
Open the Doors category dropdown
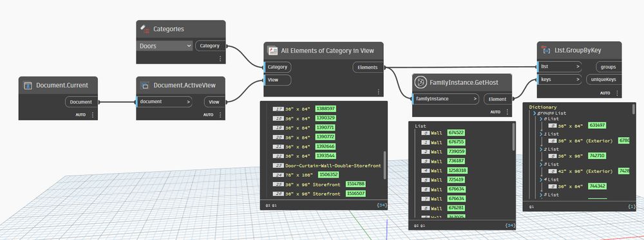165,46
